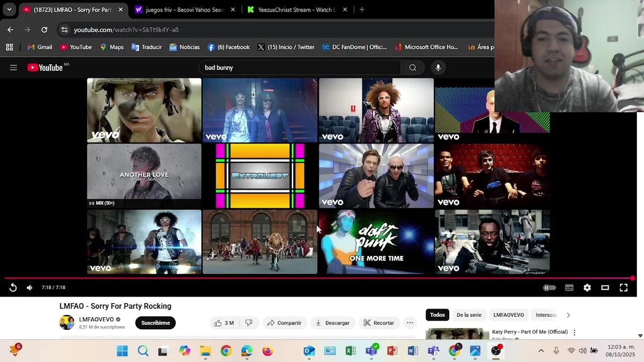Open the Inicio / Twitter bookmark
The width and height of the screenshot is (644, 362).
coord(286,47)
